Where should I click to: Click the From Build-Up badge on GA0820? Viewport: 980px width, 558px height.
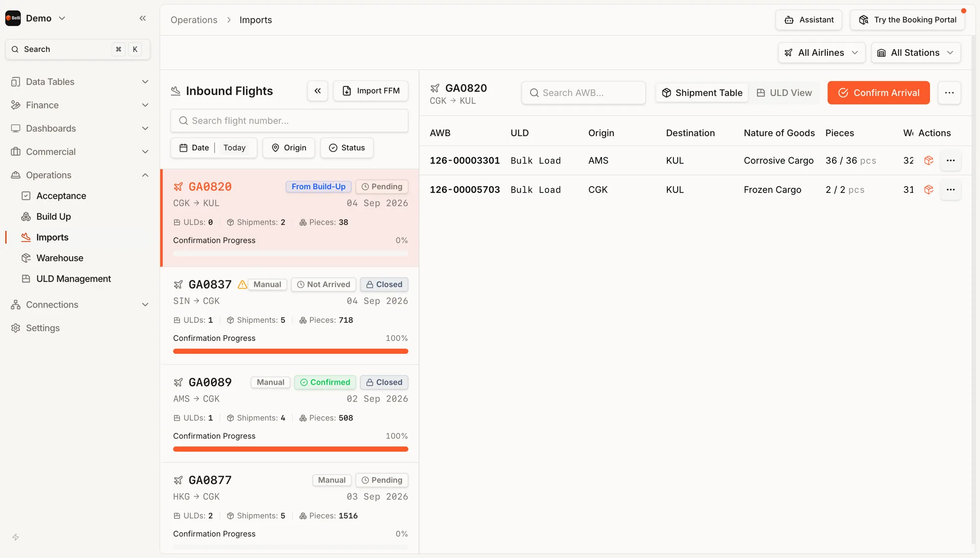(x=318, y=187)
